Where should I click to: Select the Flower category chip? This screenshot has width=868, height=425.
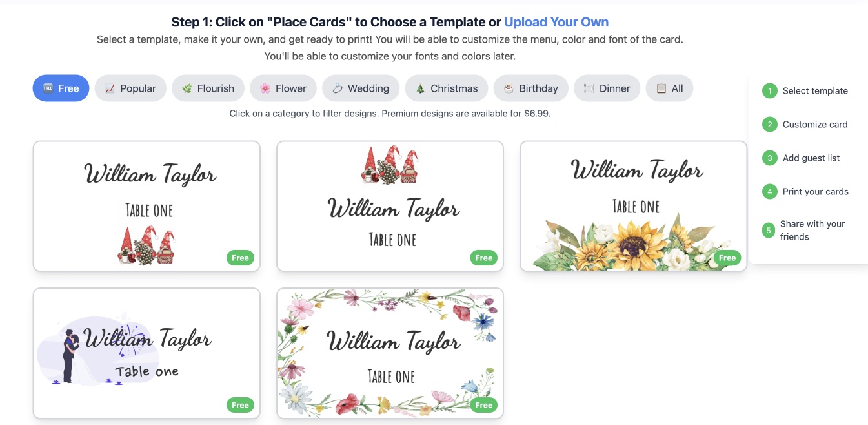283,88
